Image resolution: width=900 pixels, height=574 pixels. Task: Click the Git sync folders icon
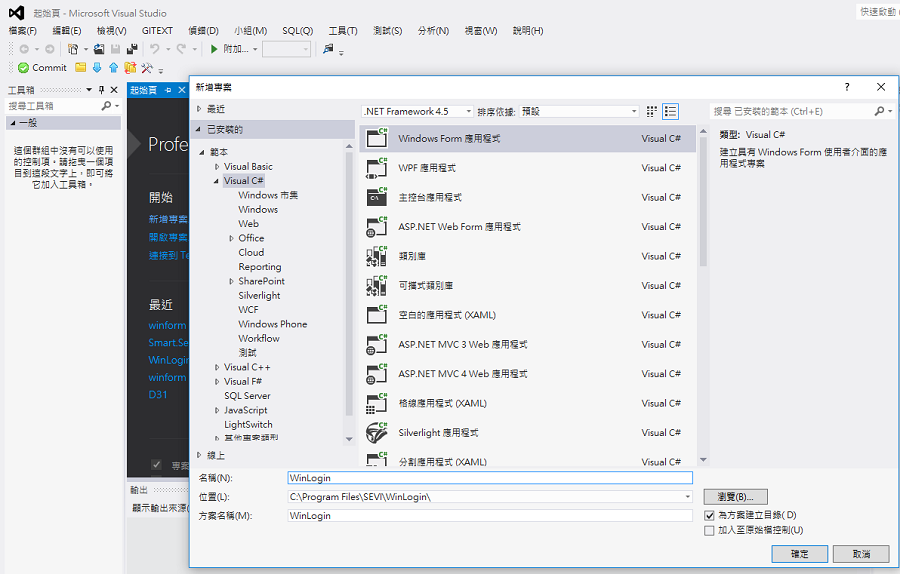pyautogui.click(x=131, y=68)
